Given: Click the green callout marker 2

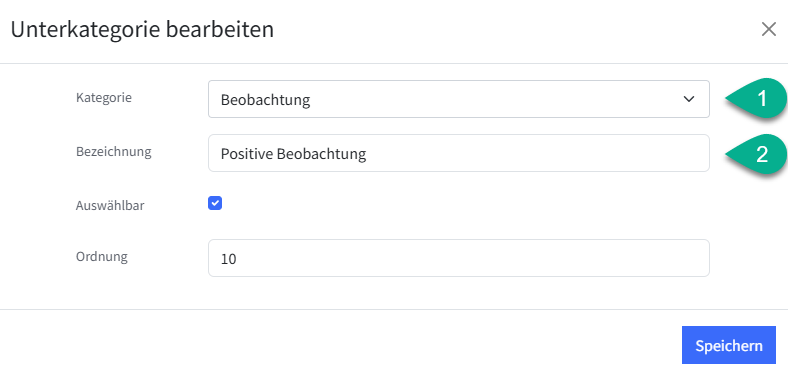Looking at the screenshot, I should [x=756, y=154].
